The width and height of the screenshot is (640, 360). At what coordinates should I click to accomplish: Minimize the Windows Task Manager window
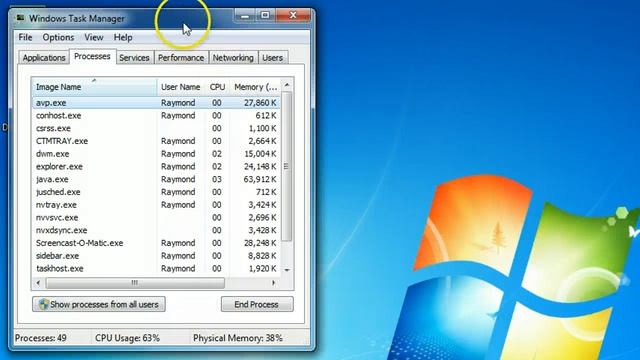coord(245,16)
